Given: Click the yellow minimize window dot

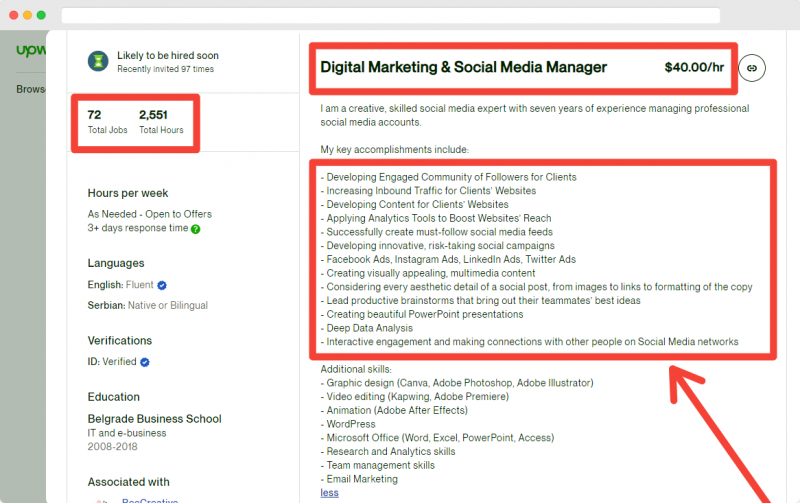Looking at the screenshot, I should click(x=28, y=15).
